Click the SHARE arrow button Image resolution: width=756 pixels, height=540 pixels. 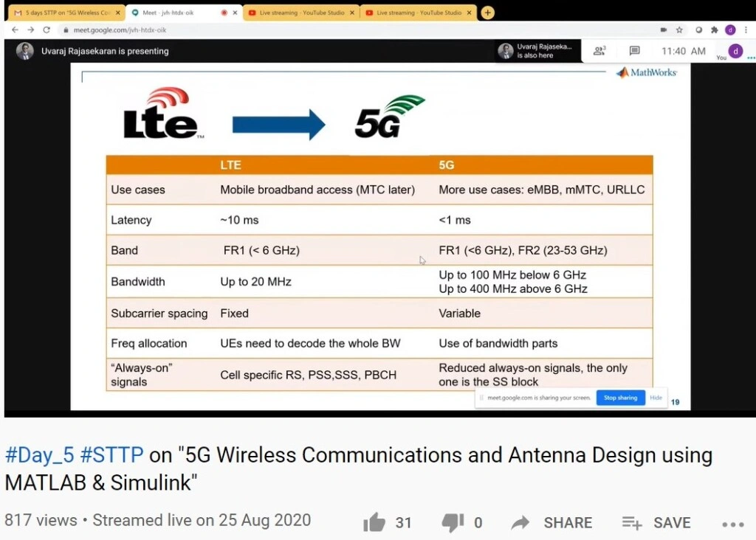pyautogui.click(x=551, y=522)
